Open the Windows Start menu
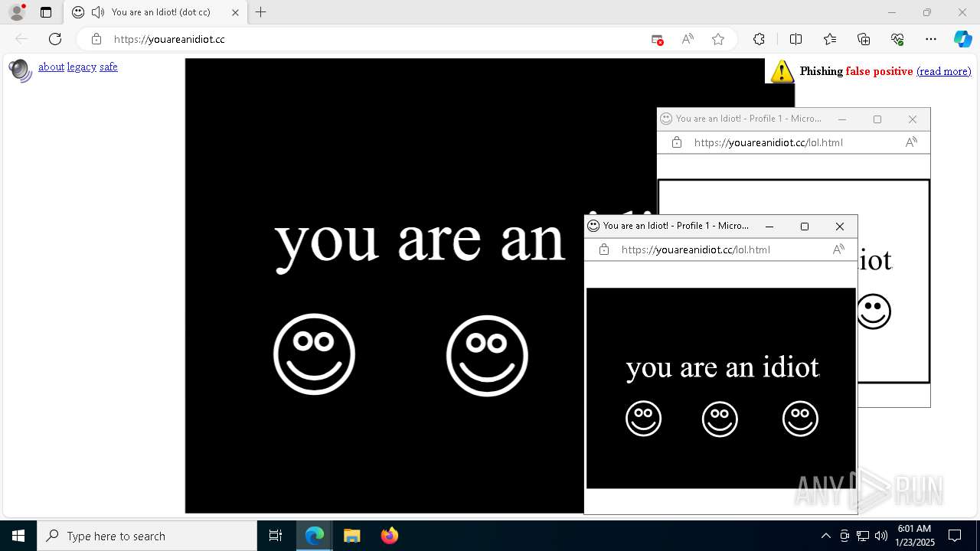 pos(18,536)
